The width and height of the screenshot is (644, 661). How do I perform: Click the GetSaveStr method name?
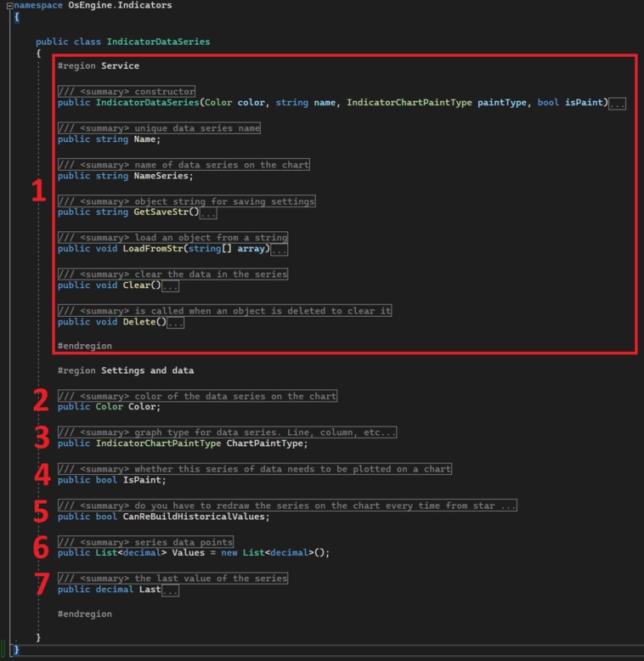(161, 212)
